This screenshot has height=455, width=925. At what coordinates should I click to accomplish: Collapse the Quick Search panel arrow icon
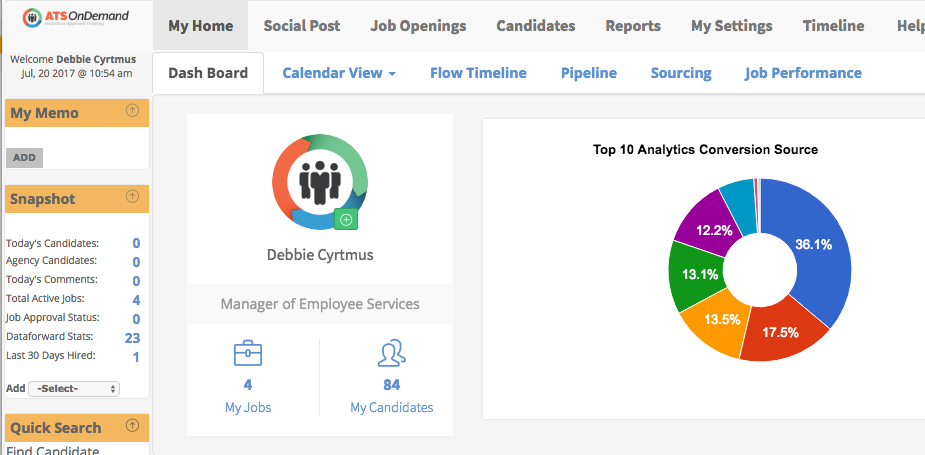click(132, 426)
